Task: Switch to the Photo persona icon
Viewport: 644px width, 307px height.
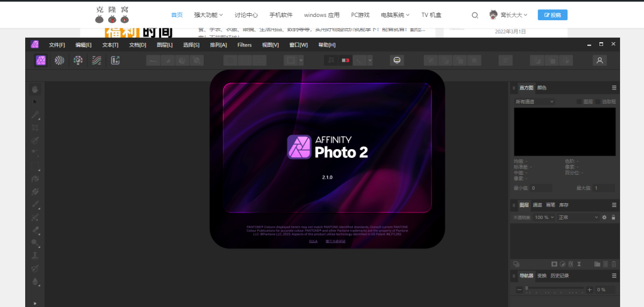Action: (x=41, y=60)
